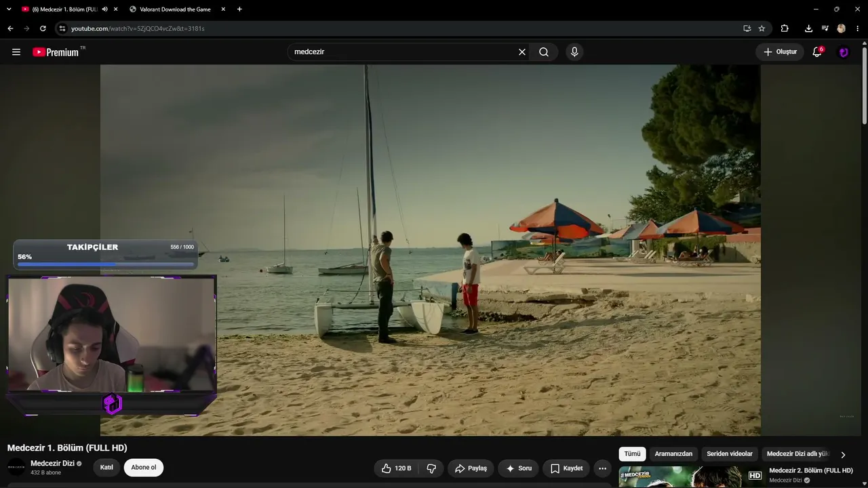The height and width of the screenshot is (488, 868).
Task: Open the YouTube guide hamburger menu
Action: pyautogui.click(x=16, y=52)
